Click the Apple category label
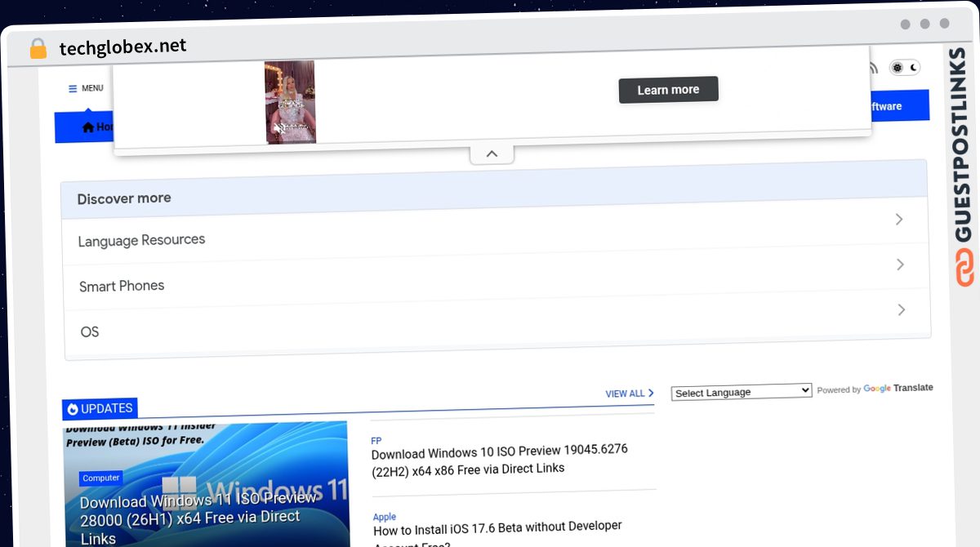Image resolution: width=980 pixels, height=547 pixels. [385, 517]
